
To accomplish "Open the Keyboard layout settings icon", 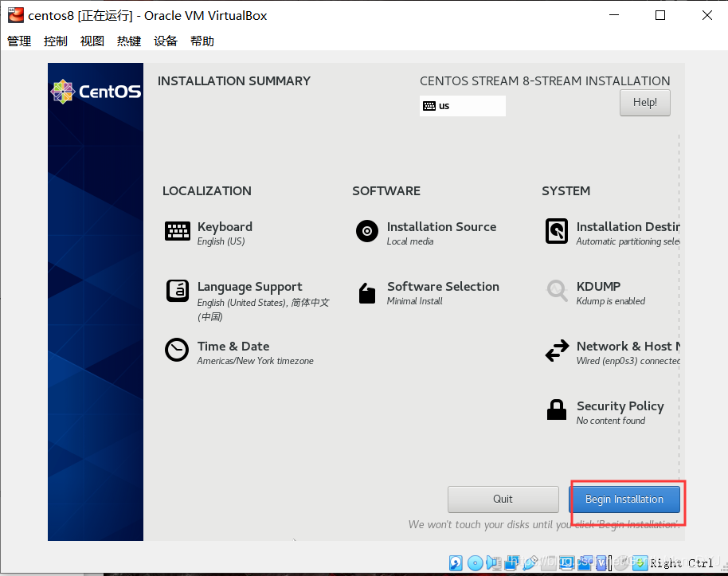I will coord(178,231).
